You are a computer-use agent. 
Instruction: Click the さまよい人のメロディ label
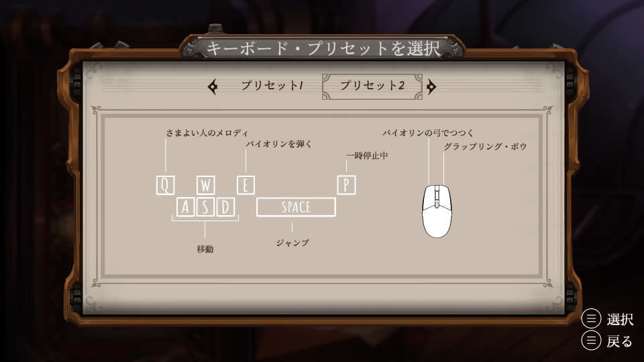pos(207,133)
